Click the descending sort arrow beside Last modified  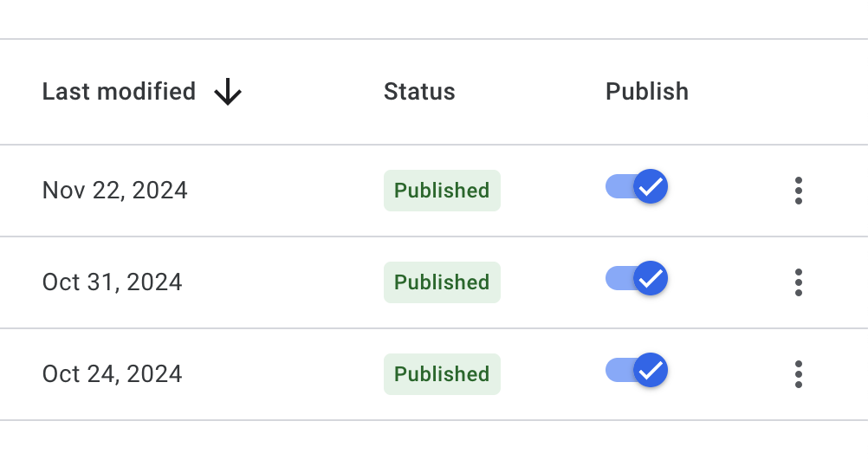[228, 92]
